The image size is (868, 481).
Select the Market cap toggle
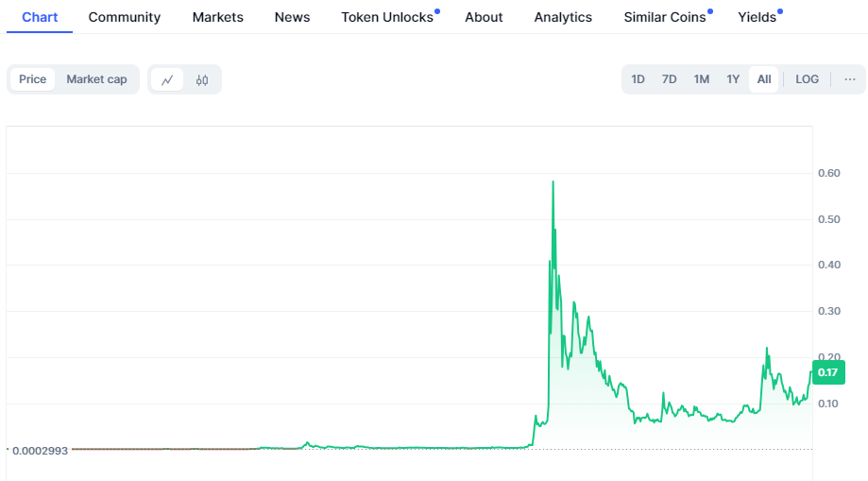click(97, 79)
